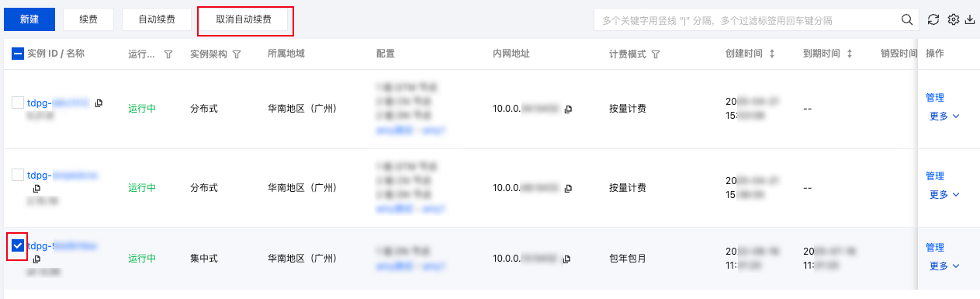Image resolution: width=980 pixels, height=299 pixels.
Task: Copy first row intranet address
Action: tap(569, 109)
